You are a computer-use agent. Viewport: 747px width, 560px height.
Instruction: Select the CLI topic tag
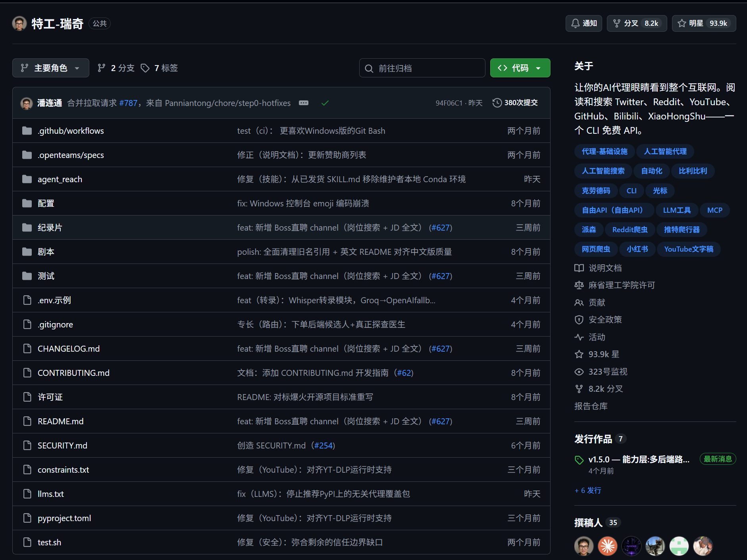pos(631,191)
